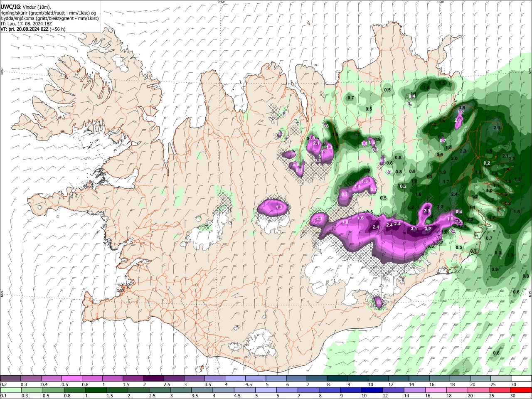Screen dimensions: 532x399
Task: Click the '0.1' label under the lower scale
Action: (x=3, y=396)
